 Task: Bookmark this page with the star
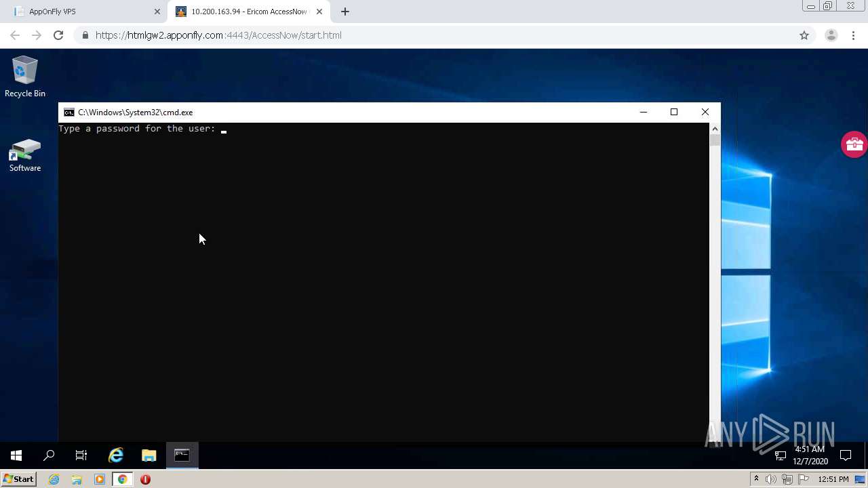click(x=804, y=35)
